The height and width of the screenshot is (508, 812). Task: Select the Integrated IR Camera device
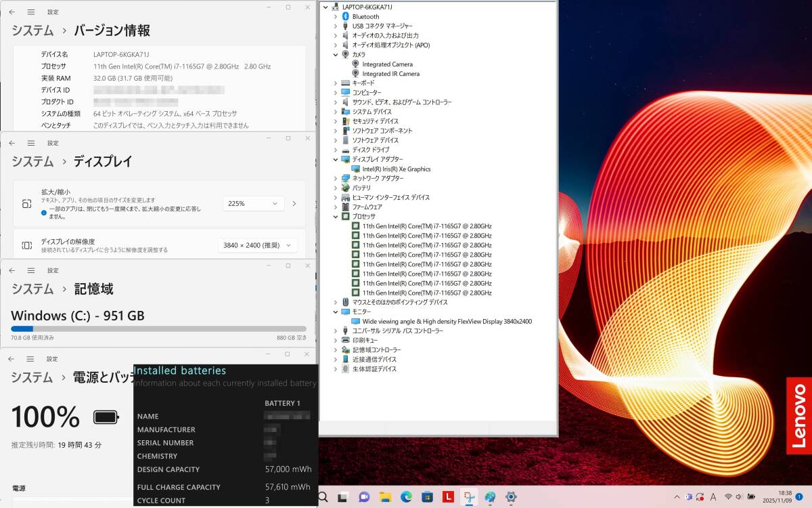click(x=390, y=73)
